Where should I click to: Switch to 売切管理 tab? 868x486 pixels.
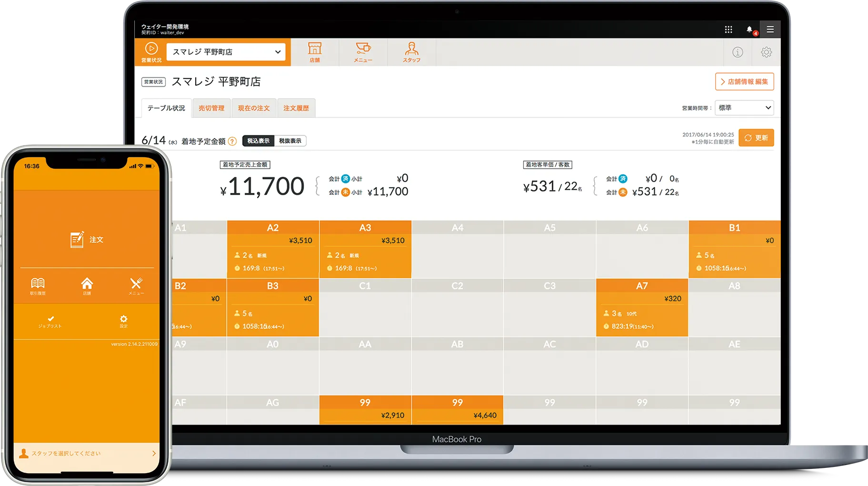pos(211,108)
